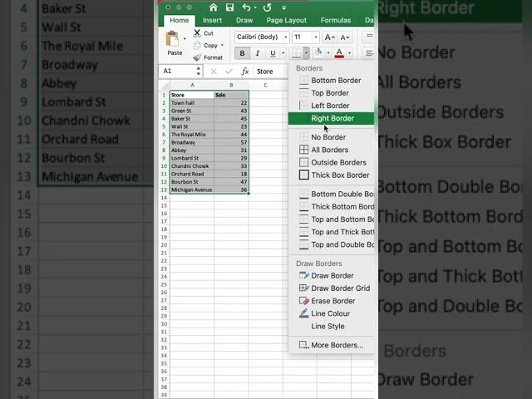Screen dimensions: 532x399
Task: Select column C header
Action: pos(266,85)
